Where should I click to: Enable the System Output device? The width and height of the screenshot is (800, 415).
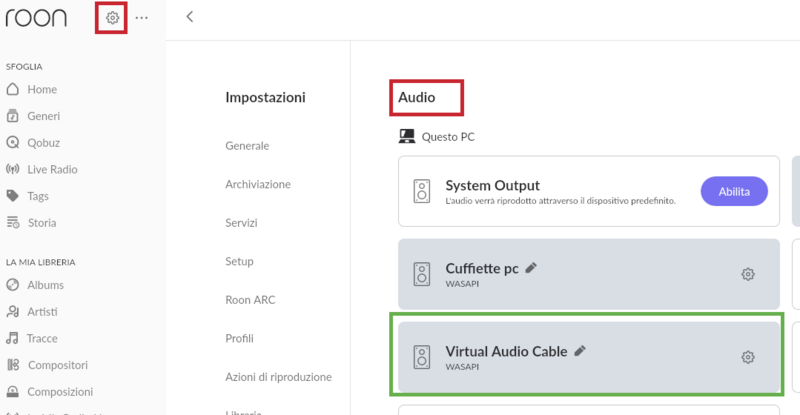pos(734,191)
